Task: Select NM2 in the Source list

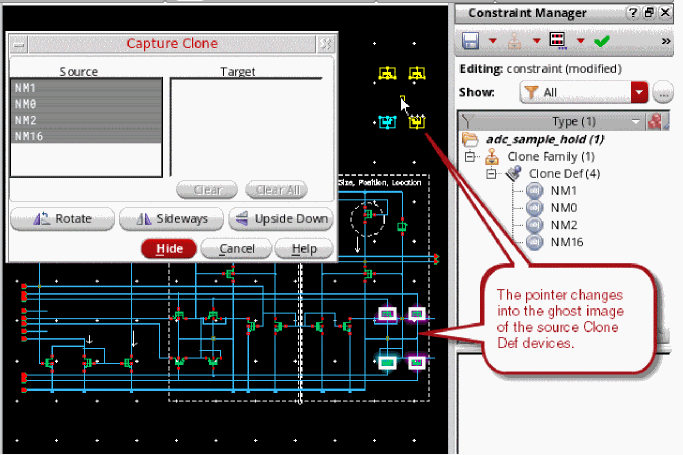Action: coord(27,119)
